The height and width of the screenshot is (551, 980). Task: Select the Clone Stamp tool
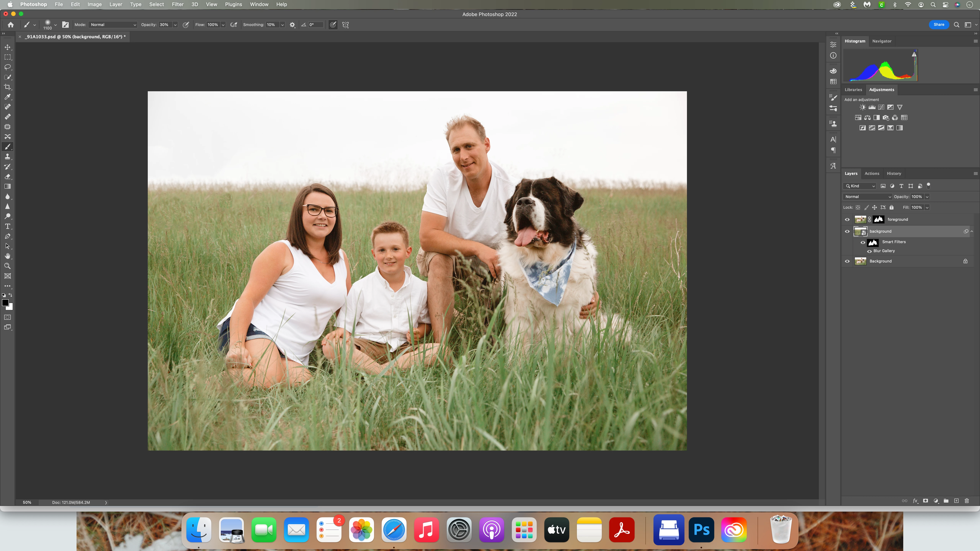(x=7, y=157)
